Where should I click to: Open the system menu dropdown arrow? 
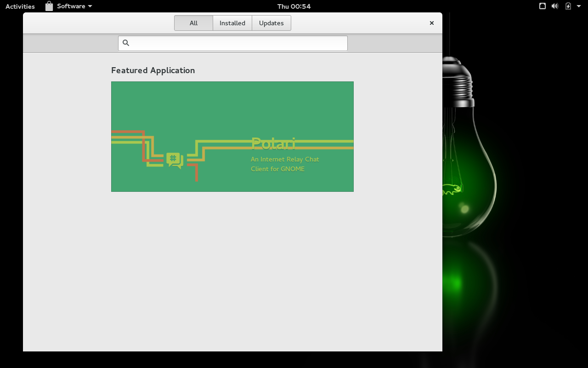coord(580,6)
